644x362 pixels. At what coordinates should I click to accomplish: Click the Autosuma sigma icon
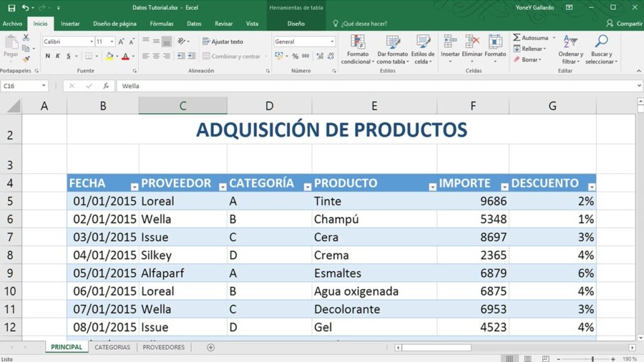[517, 38]
